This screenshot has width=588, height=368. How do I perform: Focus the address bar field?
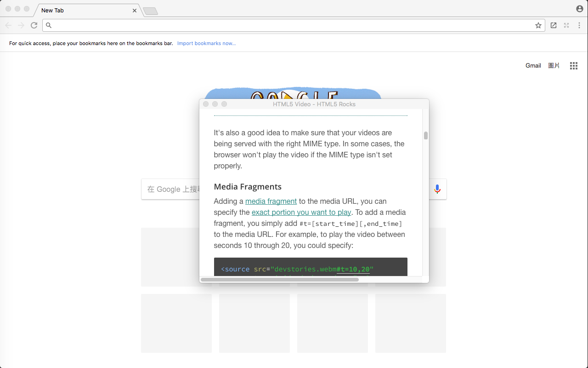tap(294, 25)
